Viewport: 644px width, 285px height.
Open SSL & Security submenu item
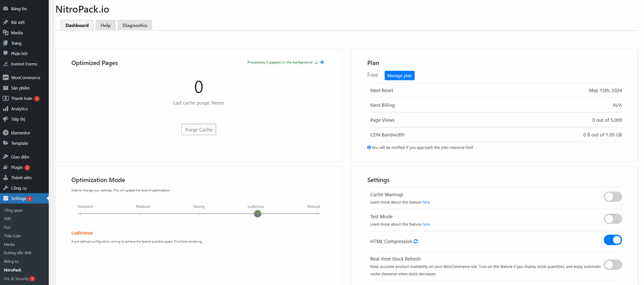pos(17,279)
